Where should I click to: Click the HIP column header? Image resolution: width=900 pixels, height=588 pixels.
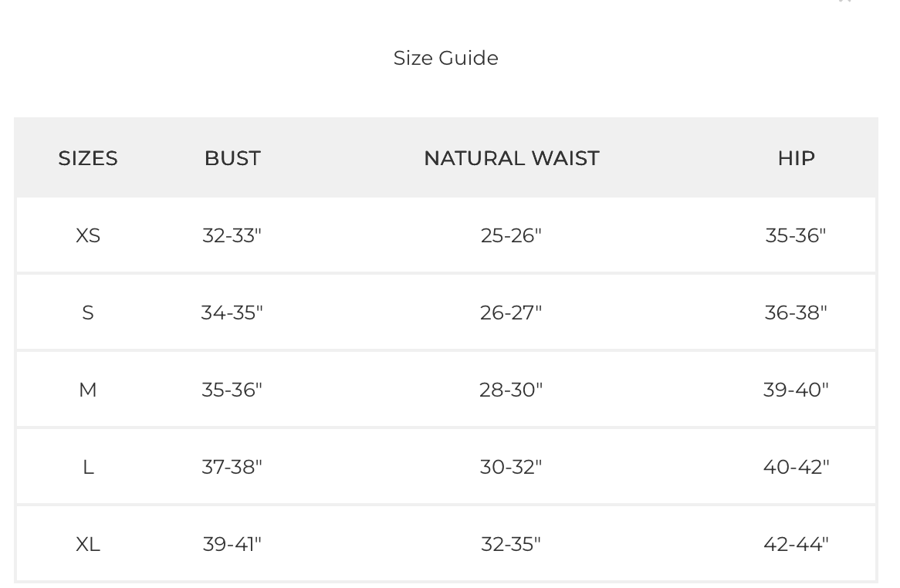pyautogui.click(x=796, y=158)
